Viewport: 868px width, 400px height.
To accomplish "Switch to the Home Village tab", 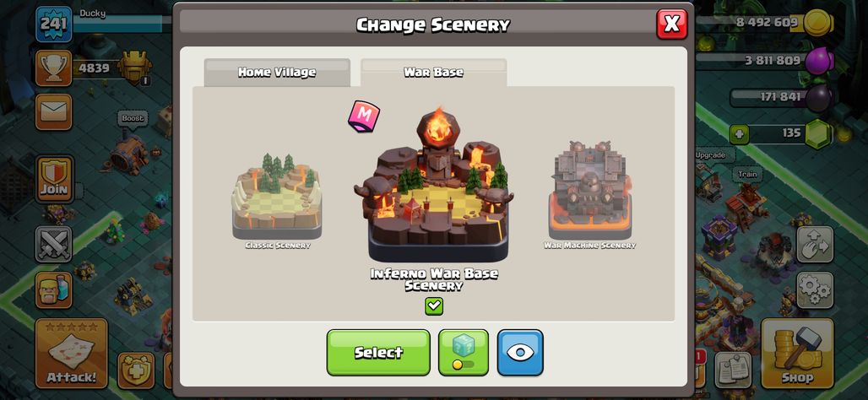I will click(277, 73).
